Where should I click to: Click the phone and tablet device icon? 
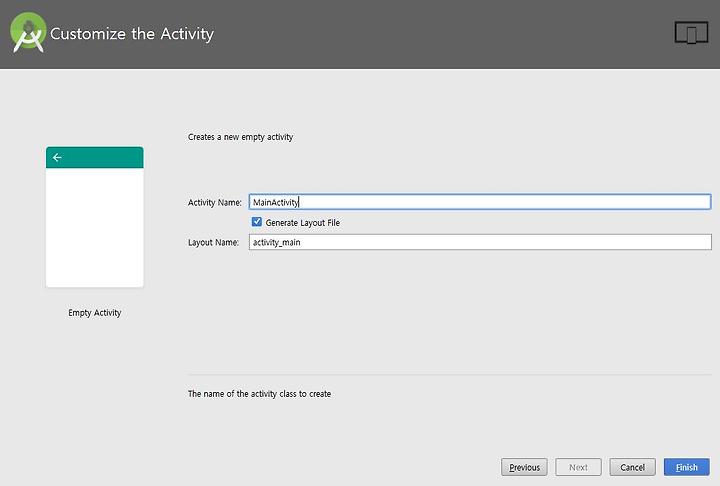pyautogui.click(x=691, y=33)
